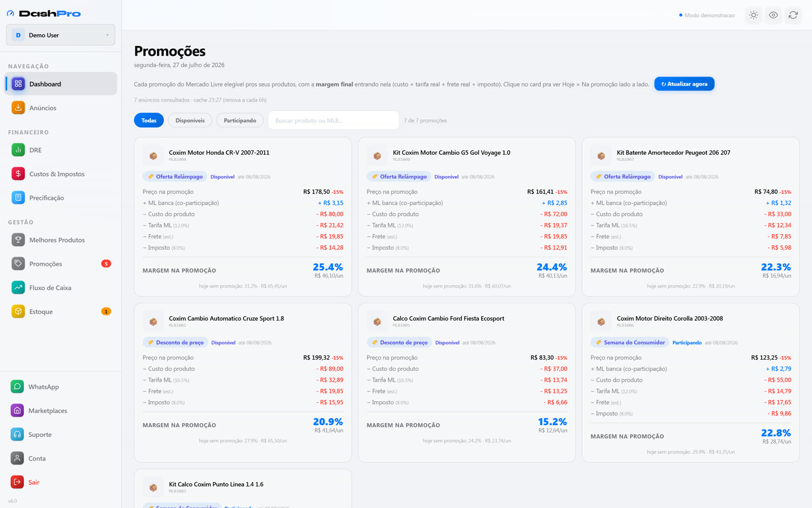Viewport: 812px width, 508px height.
Task: Select the Todas filter tab
Action: (x=149, y=120)
